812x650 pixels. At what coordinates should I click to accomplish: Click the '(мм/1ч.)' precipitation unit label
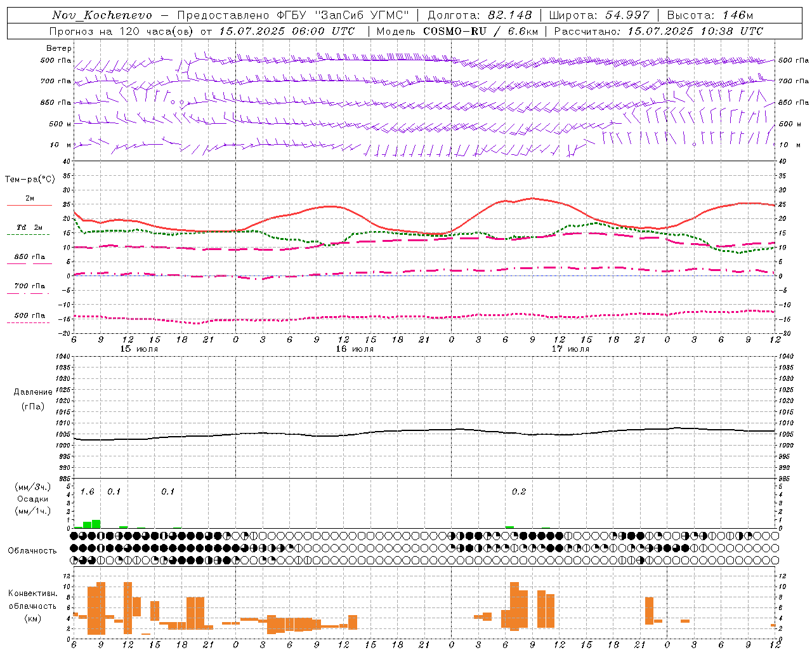point(32,511)
